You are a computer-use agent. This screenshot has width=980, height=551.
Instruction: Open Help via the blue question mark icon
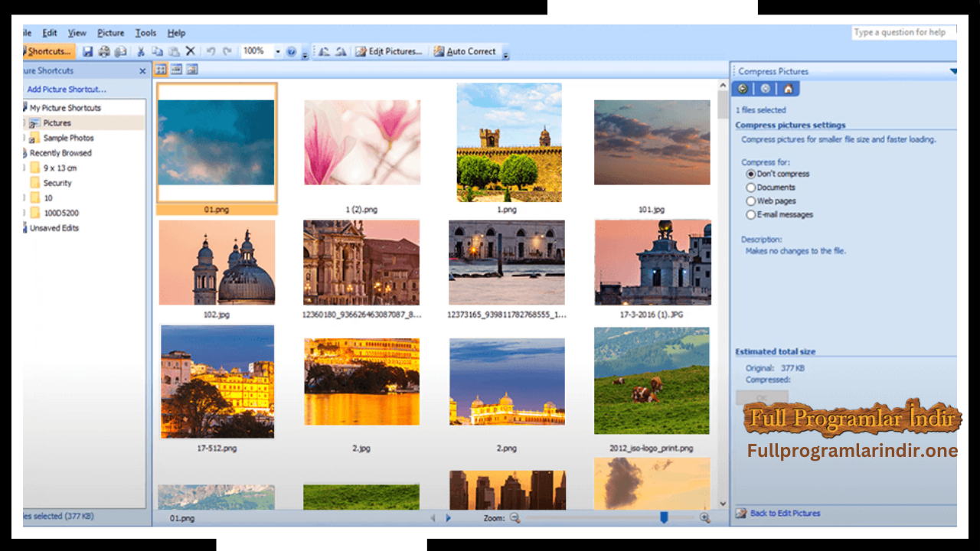click(291, 51)
